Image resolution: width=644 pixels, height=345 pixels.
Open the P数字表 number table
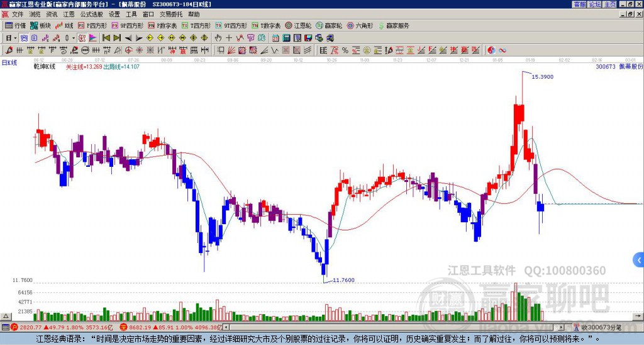tap(162, 25)
